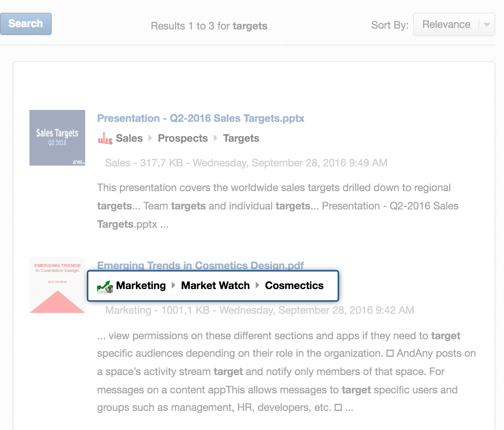Click the Sort By dropdown arrow

(x=486, y=25)
